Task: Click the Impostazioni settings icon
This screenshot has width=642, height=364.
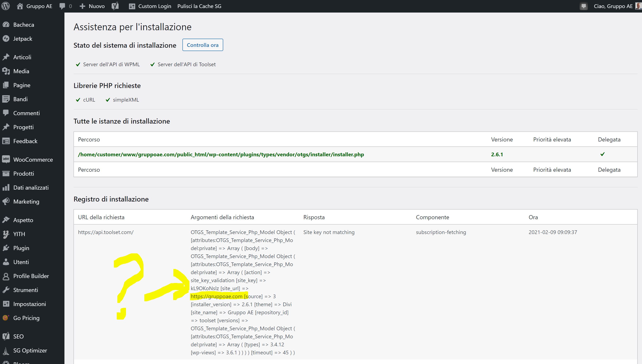Action: coord(6,304)
